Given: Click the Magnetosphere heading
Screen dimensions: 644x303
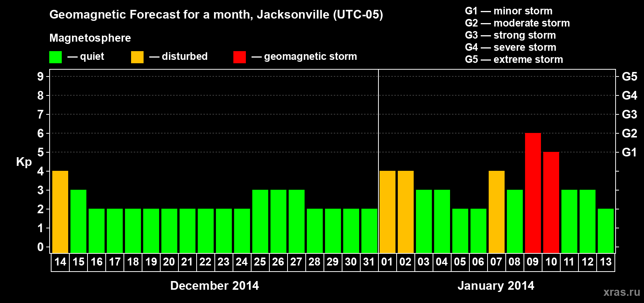Looking at the screenshot, I should 90,38.
